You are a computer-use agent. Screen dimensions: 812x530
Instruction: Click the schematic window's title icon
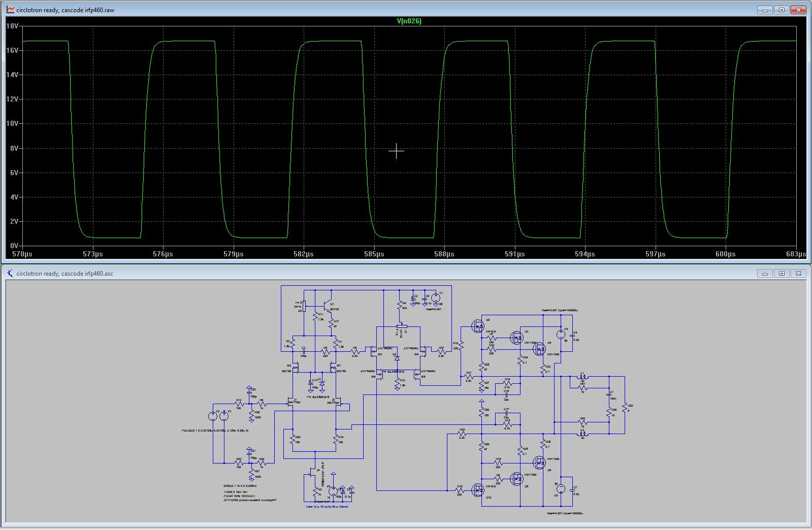point(10,273)
